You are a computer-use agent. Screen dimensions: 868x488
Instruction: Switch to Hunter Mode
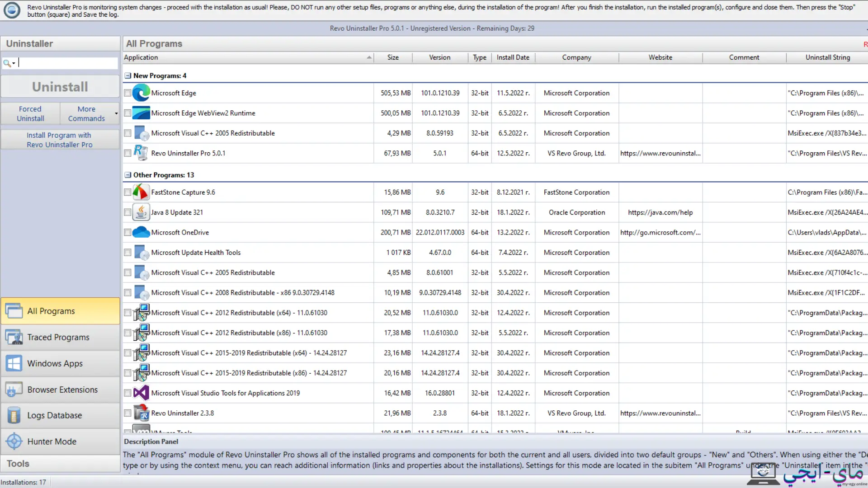tap(60, 441)
